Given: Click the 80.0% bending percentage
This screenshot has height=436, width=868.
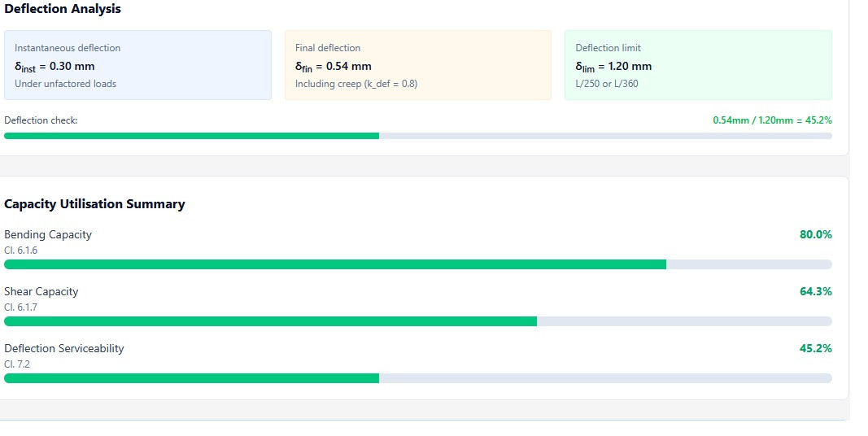Looking at the screenshot, I should 815,234.
